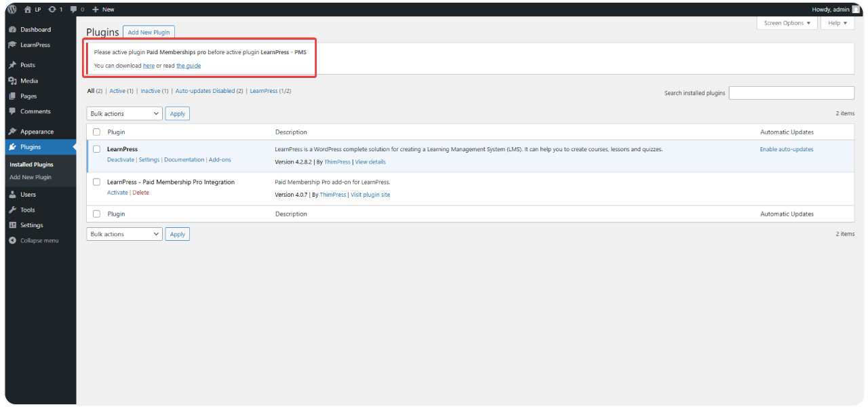Expand the Screen Options panel
The image size is (868, 407).
click(x=787, y=23)
